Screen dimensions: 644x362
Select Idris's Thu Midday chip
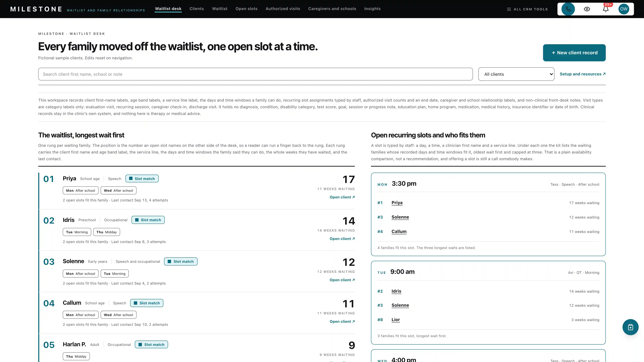(106, 232)
